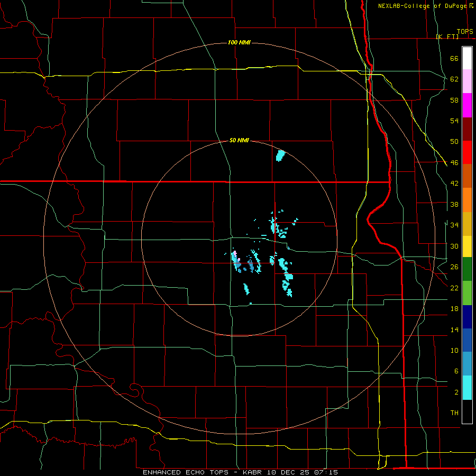The image size is (476, 476).
Task: Click the 50 NMI range ring label
Action: pyautogui.click(x=239, y=140)
